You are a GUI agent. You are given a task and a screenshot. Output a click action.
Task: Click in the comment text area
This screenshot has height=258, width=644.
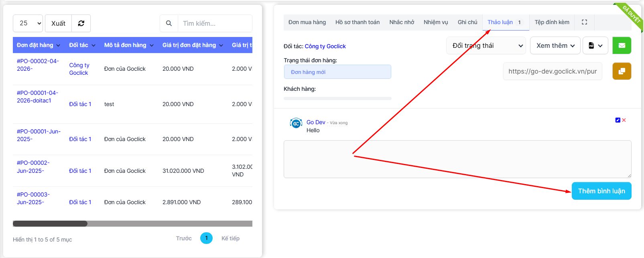[x=457, y=159]
